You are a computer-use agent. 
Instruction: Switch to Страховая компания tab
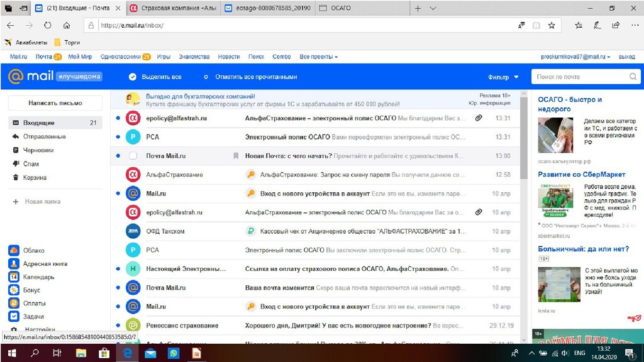point(173,8)
